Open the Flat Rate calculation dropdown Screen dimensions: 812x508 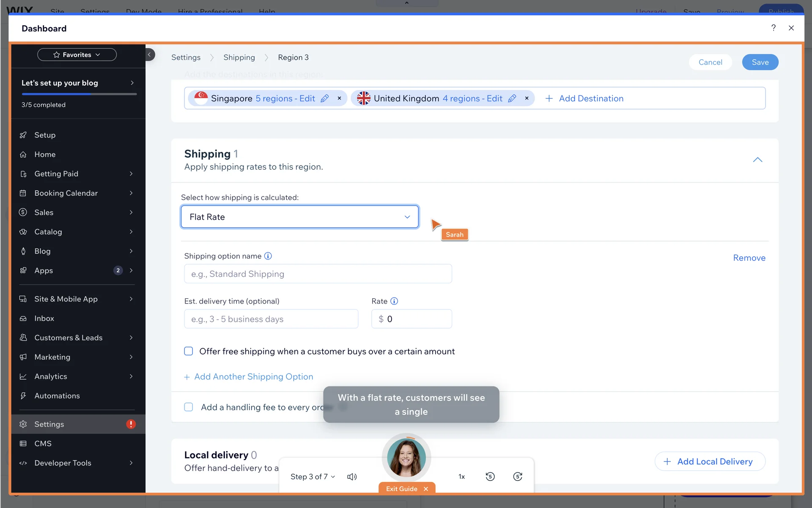[299, 217]
